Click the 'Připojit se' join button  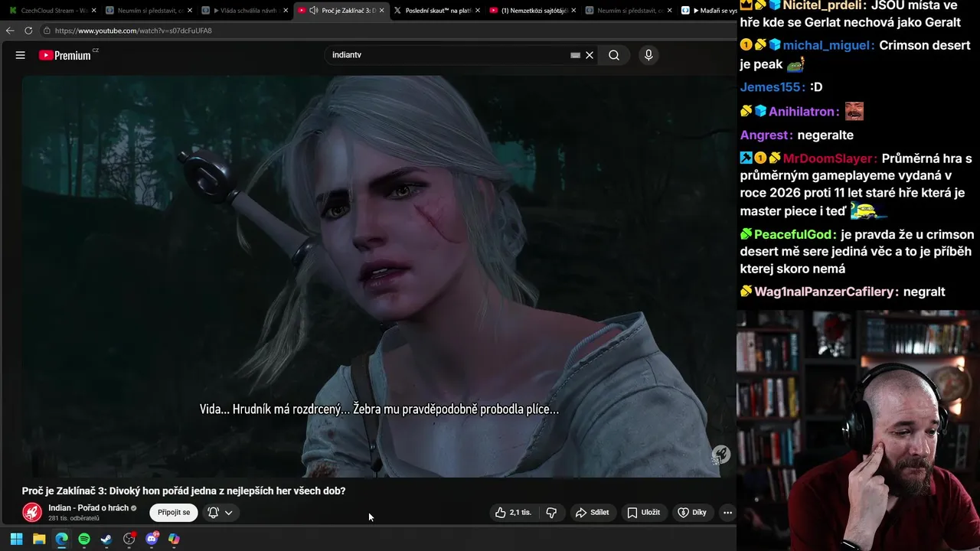[174, 513]
